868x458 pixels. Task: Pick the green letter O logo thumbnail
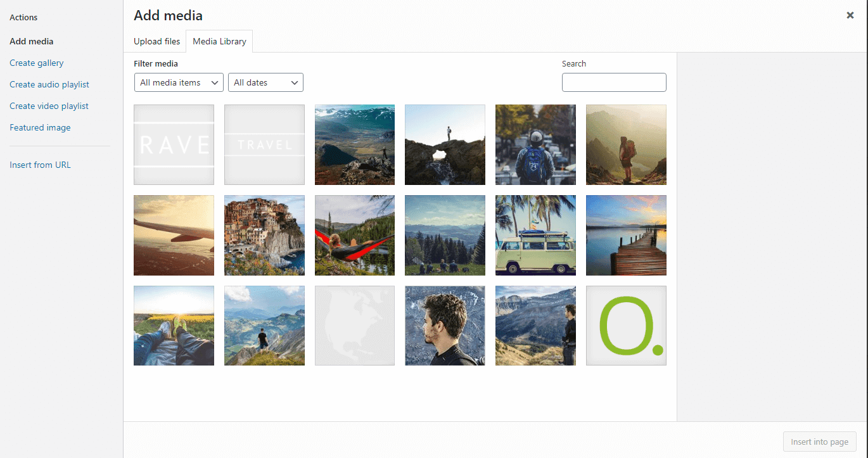[x=626, y=326]
